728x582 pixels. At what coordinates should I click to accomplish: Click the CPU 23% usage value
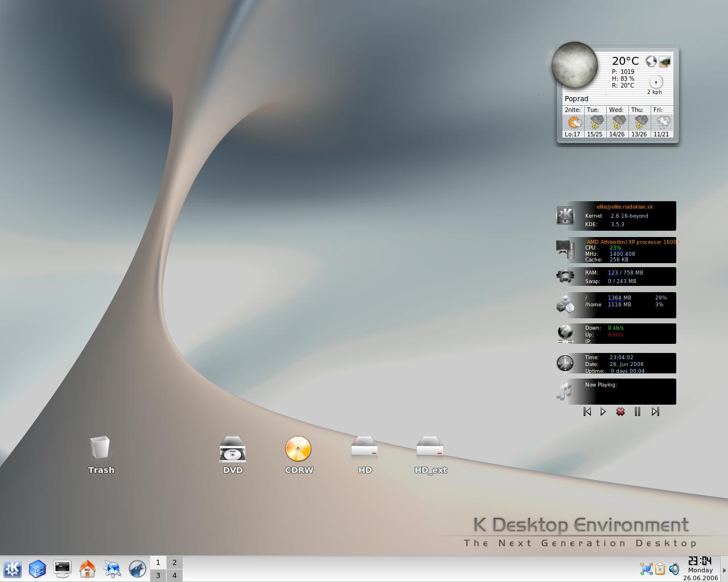pos(615,248)
